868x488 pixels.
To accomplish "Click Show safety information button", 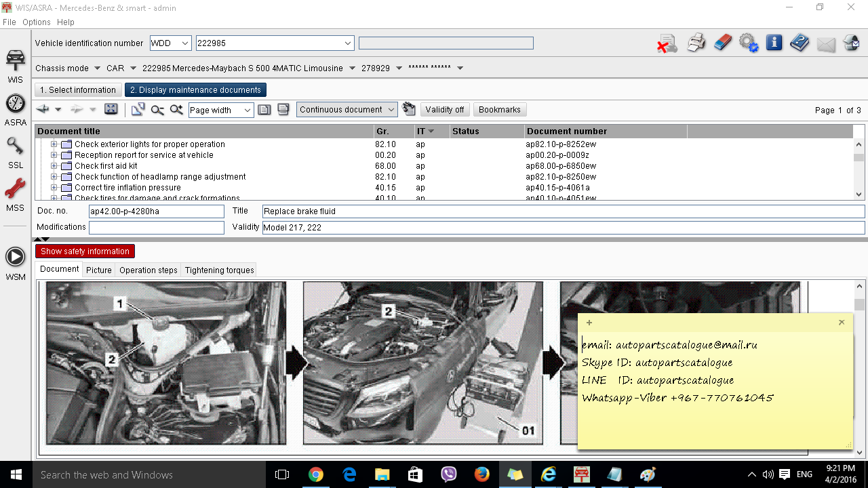I will tap(85, 251).
